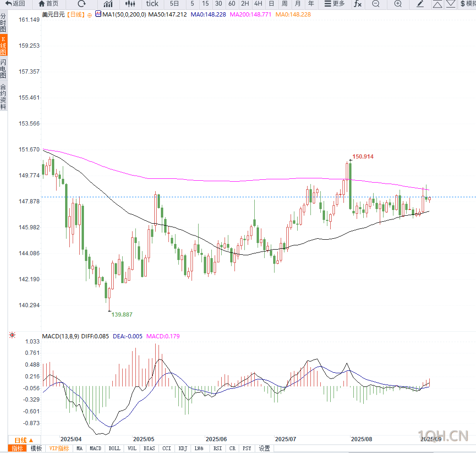
Task: Select the pencil drawing tool
Action: (x=420, y=4)
